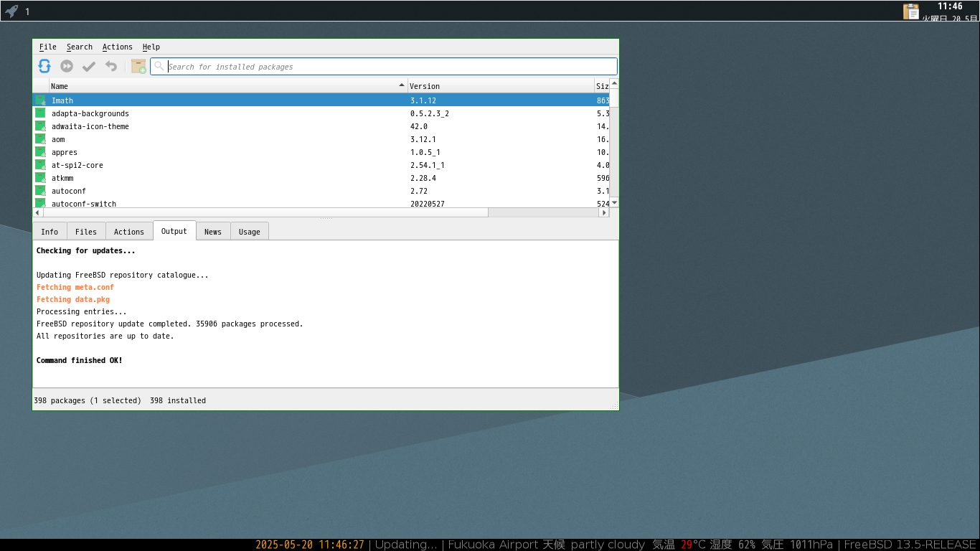This screenshot has height=551, width=980.
Task: Click the System upgrade fast-forward icon
Action: (67, 66)
